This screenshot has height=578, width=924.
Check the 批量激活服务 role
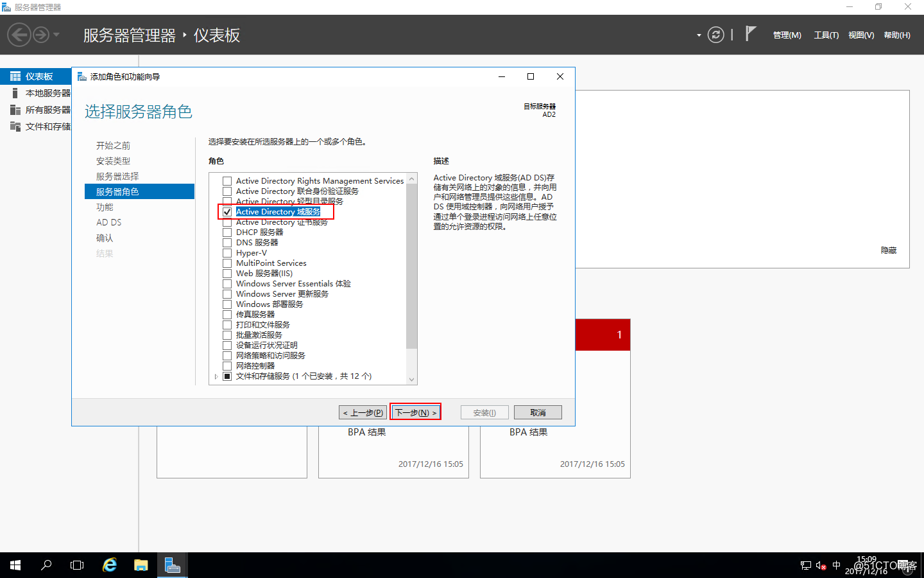coord(227,335)
